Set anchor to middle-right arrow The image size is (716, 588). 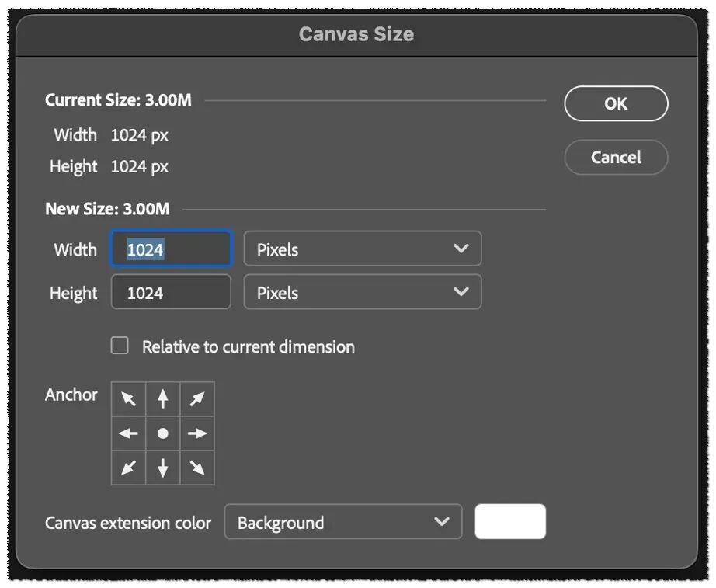(197, 433)
